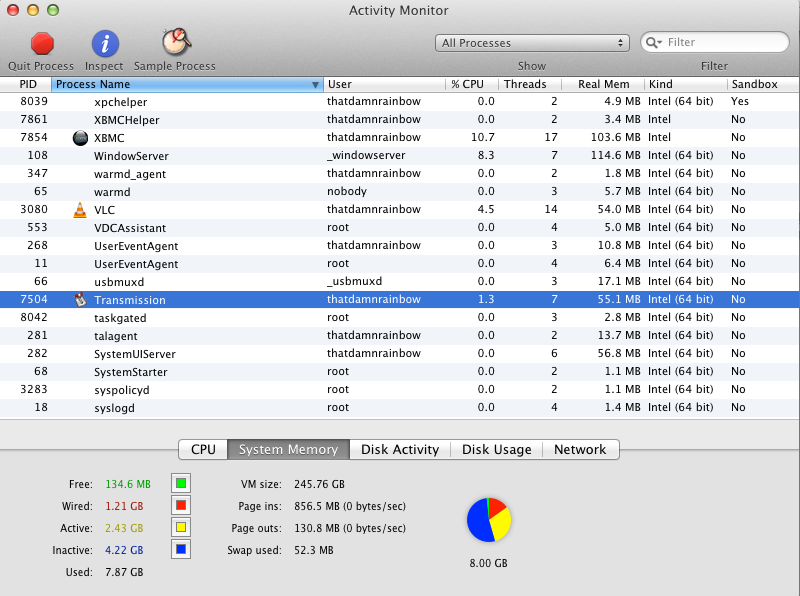This screenshot has width=800, height=596.
Task: Select the XBMCHelper process row
Action: point(400,119)
